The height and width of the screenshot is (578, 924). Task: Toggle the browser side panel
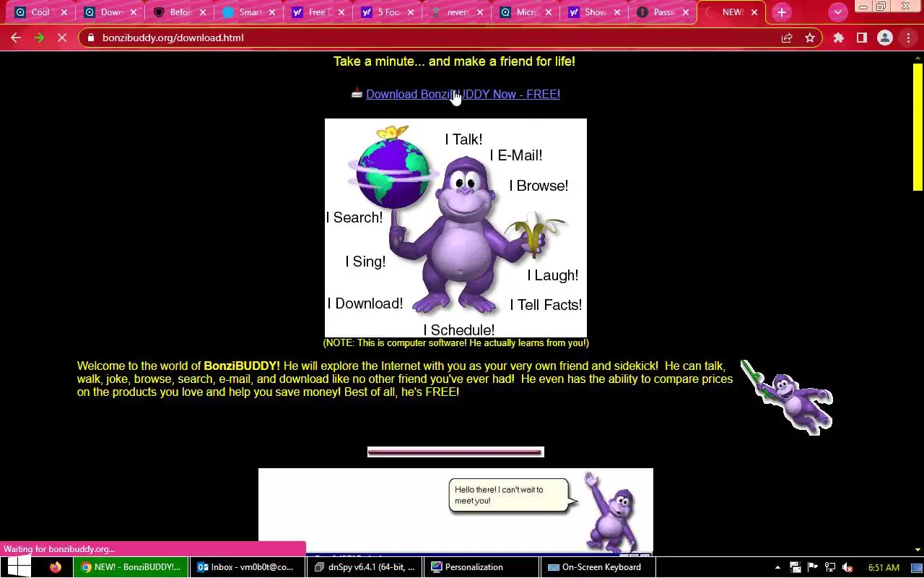point(862,38)
